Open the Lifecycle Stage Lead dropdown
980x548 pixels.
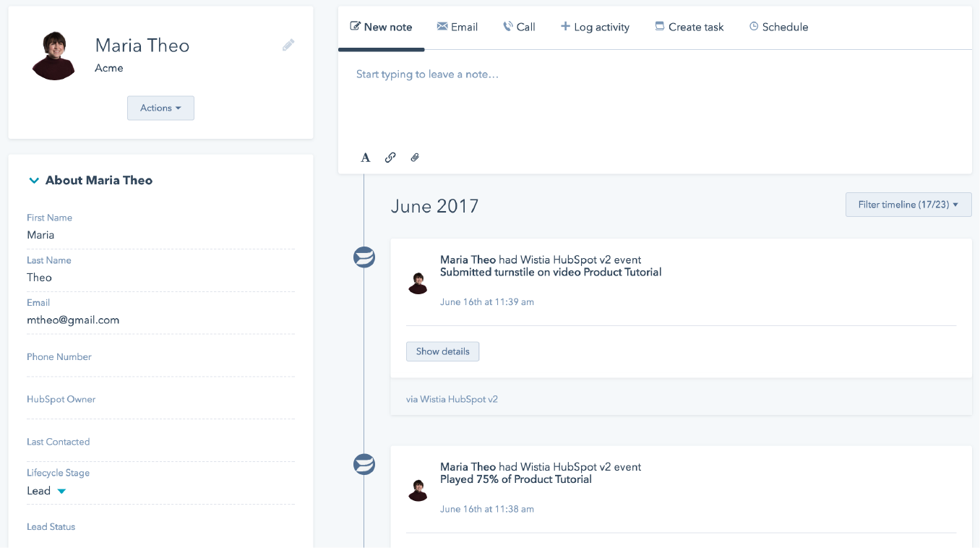(x=46, y=491)
